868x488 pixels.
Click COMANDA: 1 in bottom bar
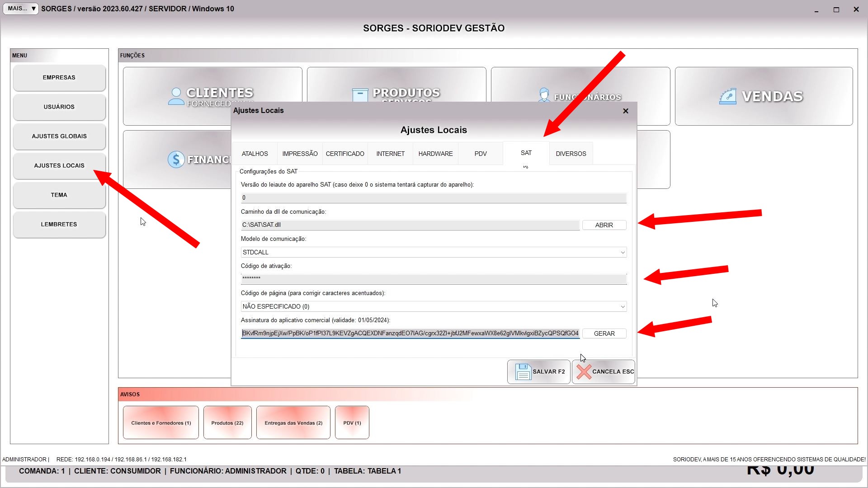(42, 471)
